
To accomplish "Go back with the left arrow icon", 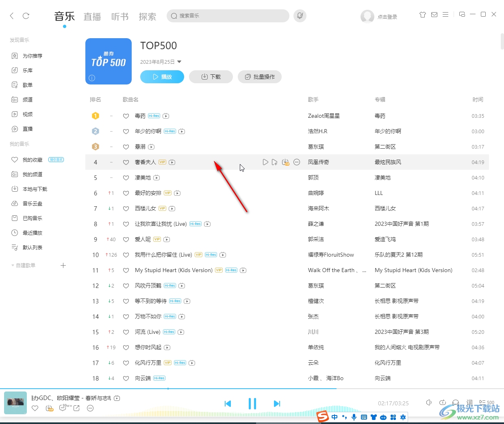I will (x=12, y=16).
